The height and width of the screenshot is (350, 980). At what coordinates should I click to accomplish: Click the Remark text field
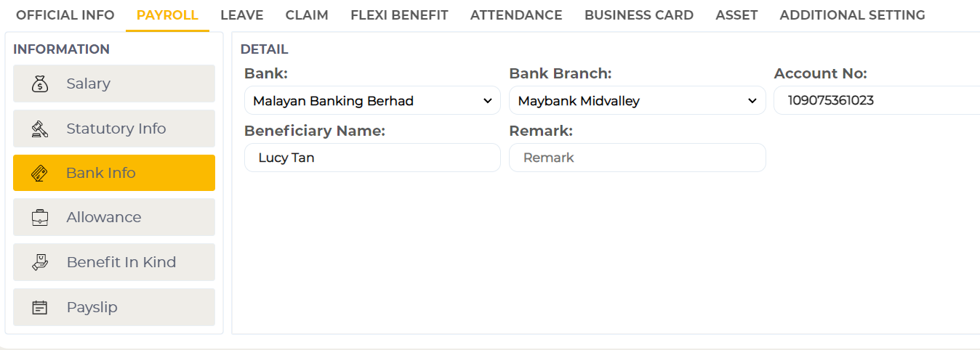pos(637,158)
